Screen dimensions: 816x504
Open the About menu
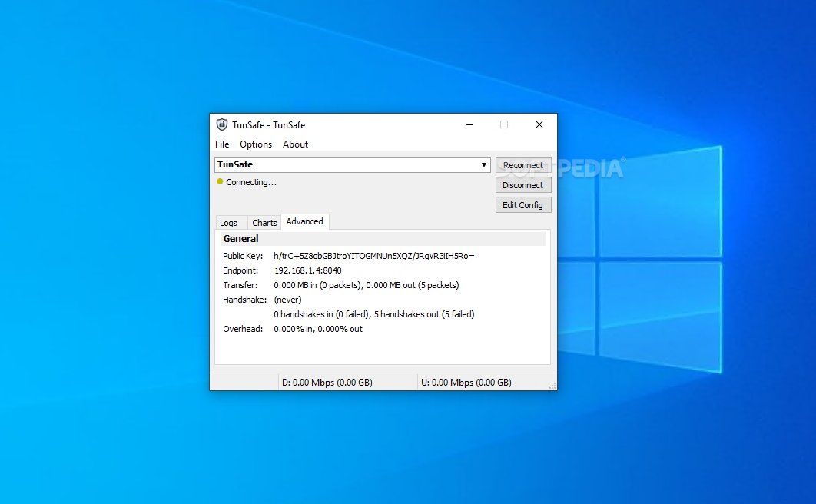pos(295,144)
